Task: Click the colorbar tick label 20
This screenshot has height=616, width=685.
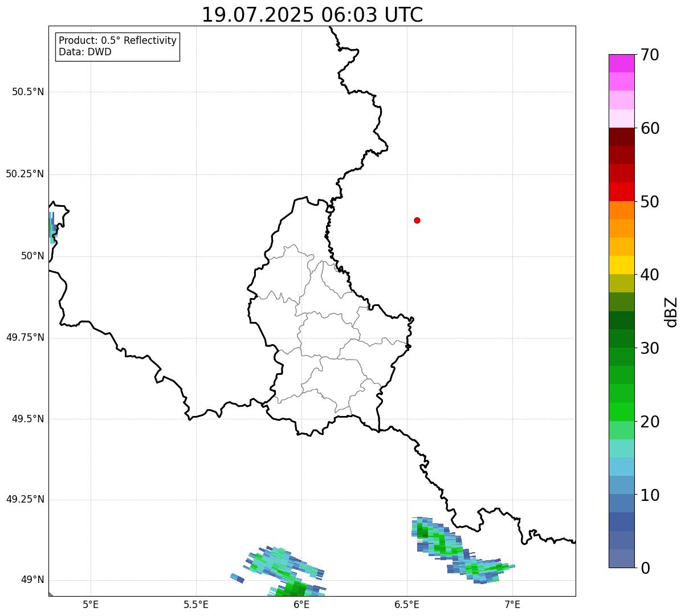Action: [x=650, y=422]
